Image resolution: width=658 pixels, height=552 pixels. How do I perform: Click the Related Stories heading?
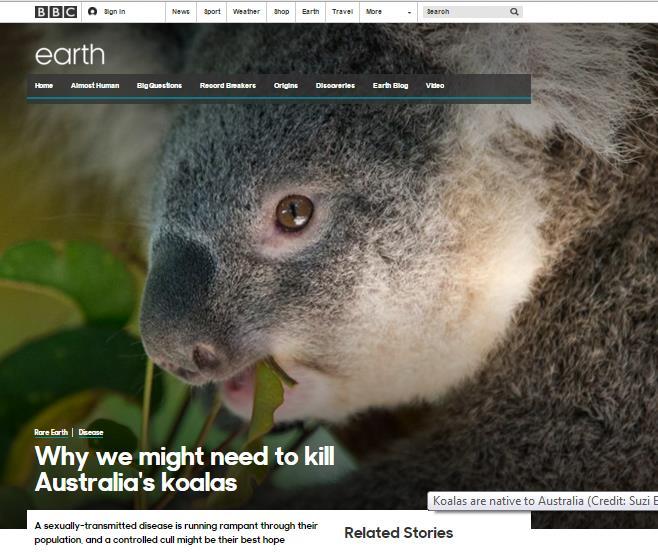399,533
